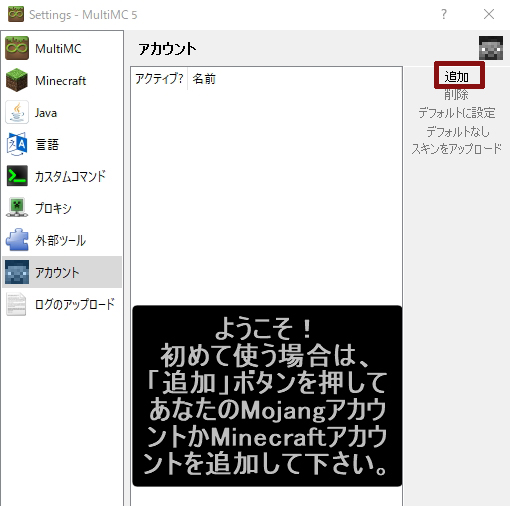Click the アクティブ? column header
This screenshot has height=506, width=510.
point(159,79)
